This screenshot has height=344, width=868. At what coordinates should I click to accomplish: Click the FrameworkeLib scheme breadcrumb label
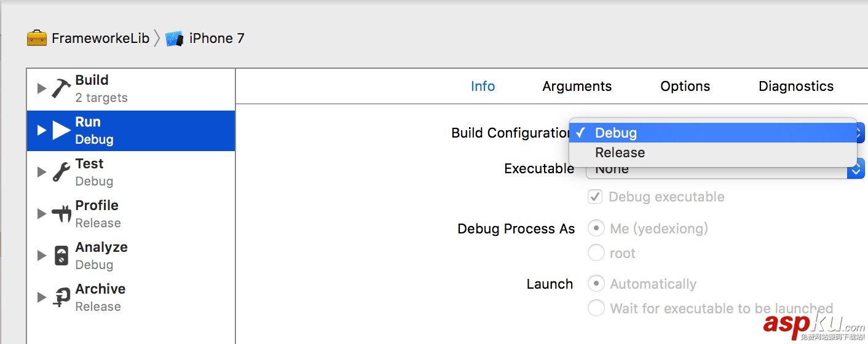(x=100, y=38)
